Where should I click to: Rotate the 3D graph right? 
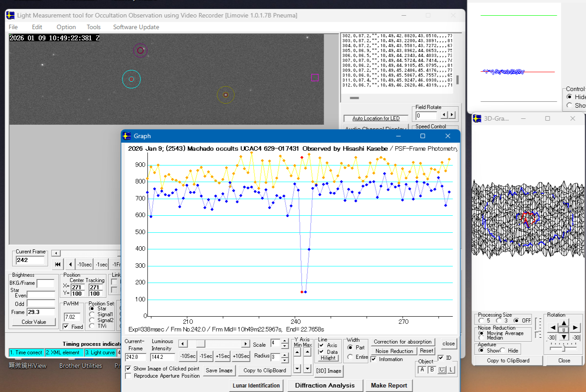pos(576,328)
